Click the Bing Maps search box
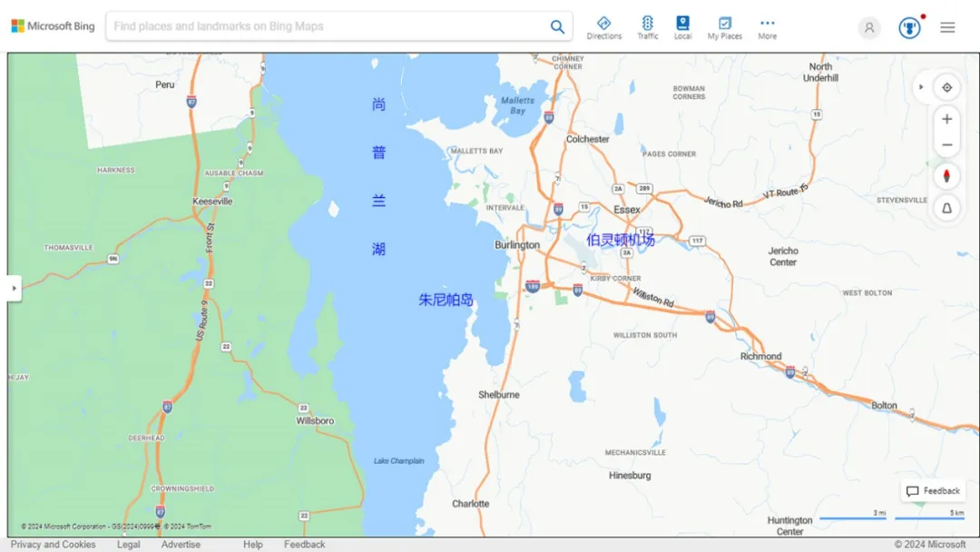980x552 pixels. point(327,26)
